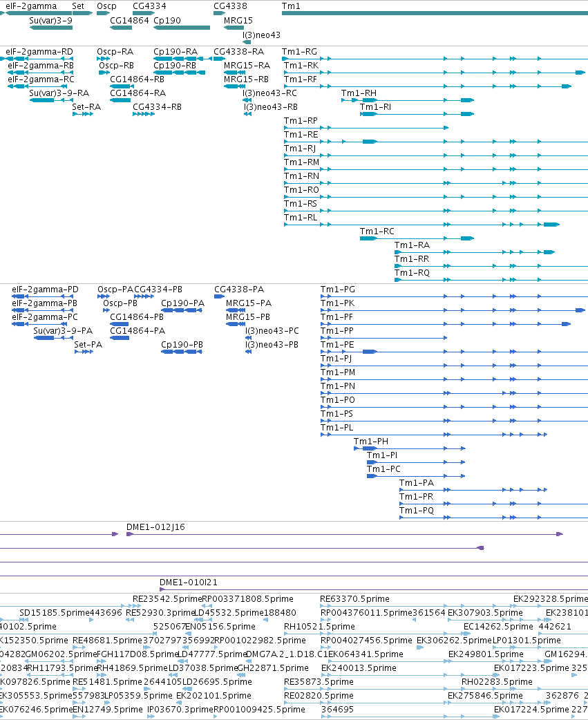Click protein label CG4338-PA
588x720 pixels.
click(239, 290)
